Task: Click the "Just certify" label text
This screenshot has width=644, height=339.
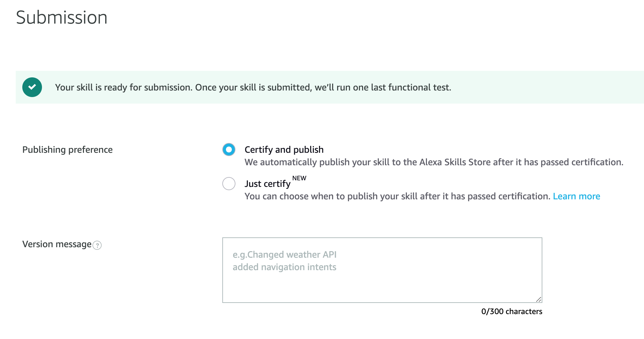Action: pyautogui.click(x=267, y=184)
